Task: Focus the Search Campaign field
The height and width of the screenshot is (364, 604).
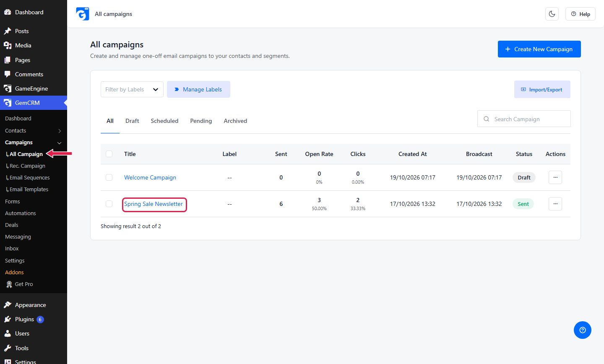Action: coord(524,119)
